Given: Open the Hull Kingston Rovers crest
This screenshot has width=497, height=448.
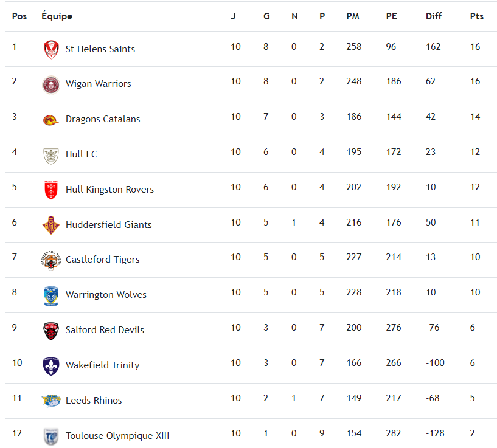Looking at the screenshot, I should pos(51,190).
